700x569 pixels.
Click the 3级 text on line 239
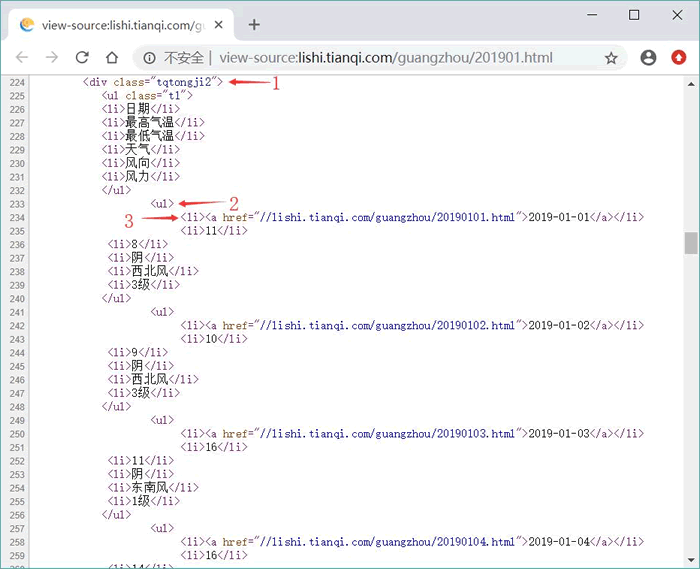click(141, 285)
